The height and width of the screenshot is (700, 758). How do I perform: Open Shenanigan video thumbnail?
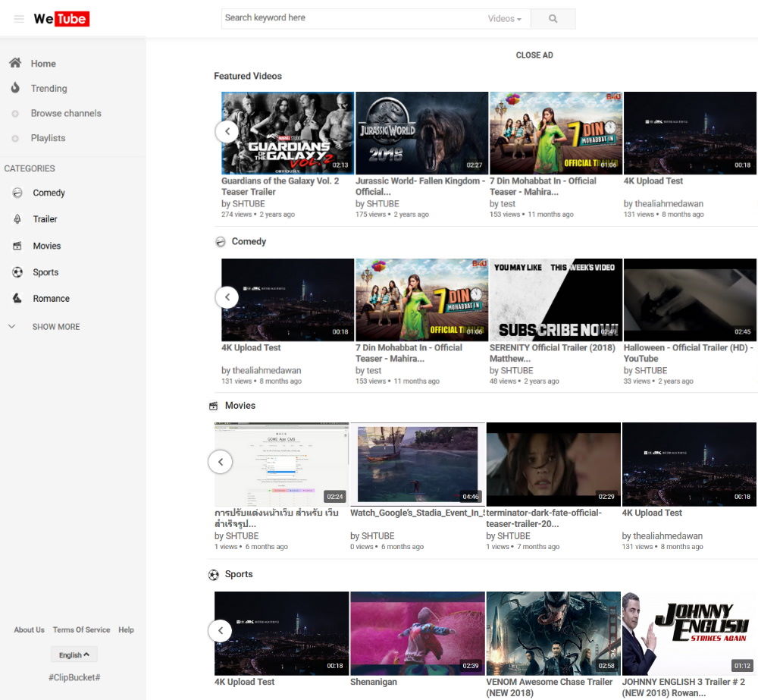click(x=418, y=633)
